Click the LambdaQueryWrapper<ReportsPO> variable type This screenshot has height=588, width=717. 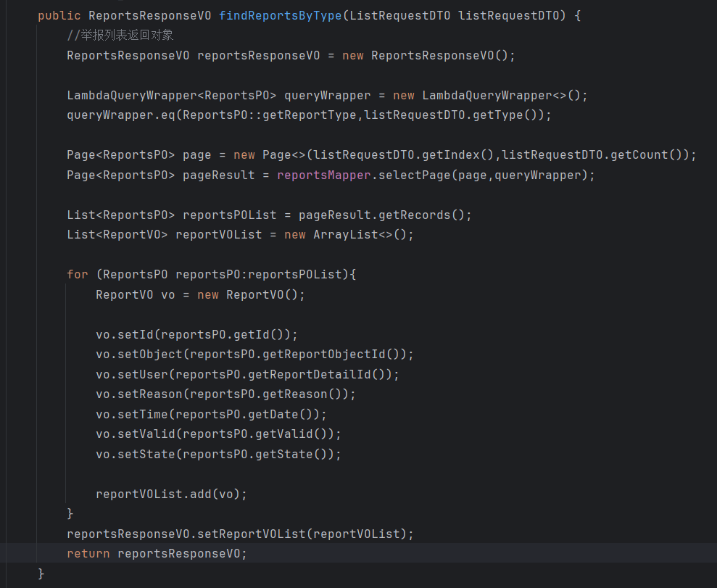172,95
